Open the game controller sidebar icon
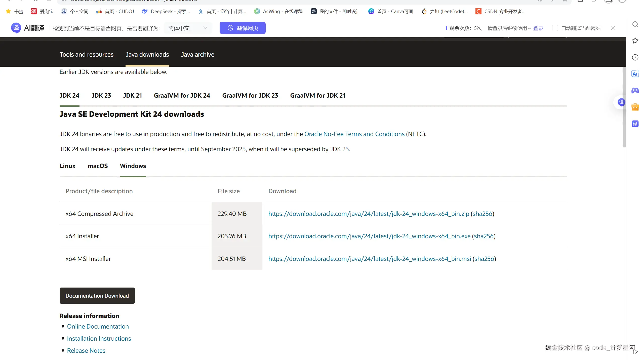This screenshot has height=360, width=644. (x=635, y=91)
